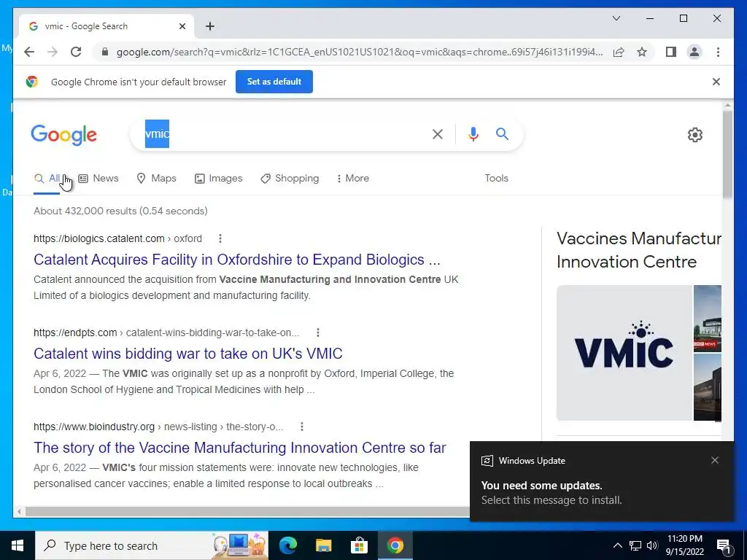Click the endpts.com URL breadcrumb
This screenshot has width=747, height=560.
(x=166, y=332)
